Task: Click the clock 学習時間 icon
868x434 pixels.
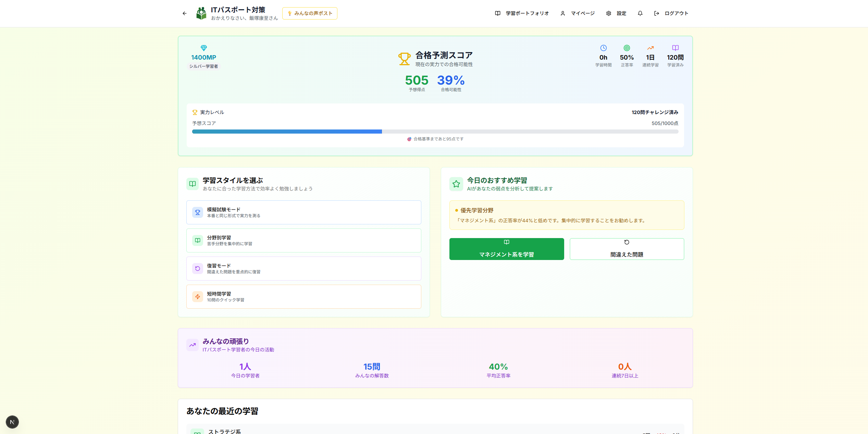Action: pos(603,48)
